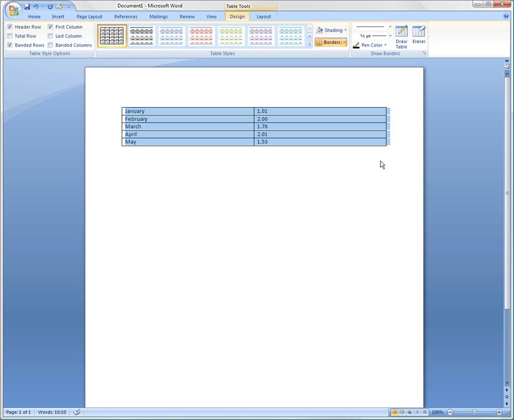
Task: Click the zoom out minus button
Action: (450, 412)
